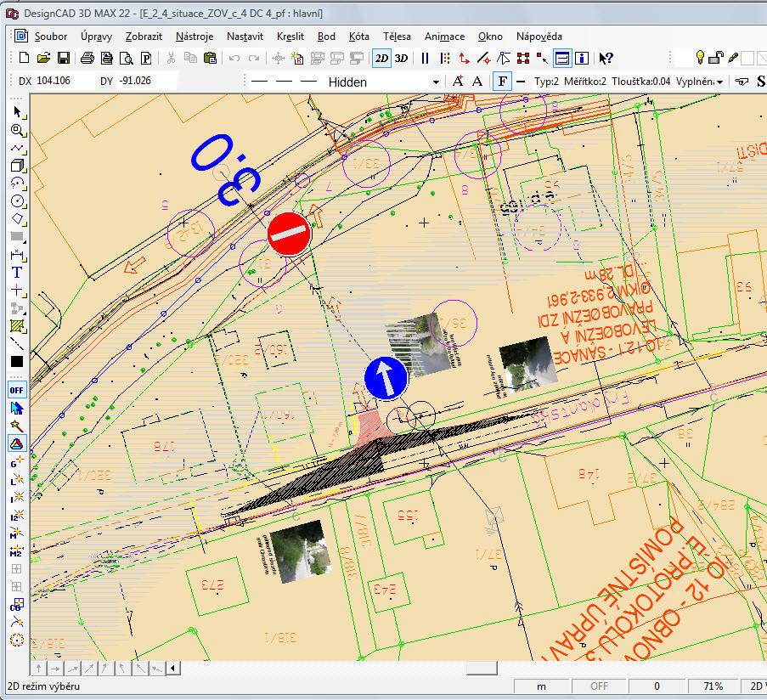Click the black left triangle scroll button
This screenshot has height=700, width=767.
coord(173,669)
